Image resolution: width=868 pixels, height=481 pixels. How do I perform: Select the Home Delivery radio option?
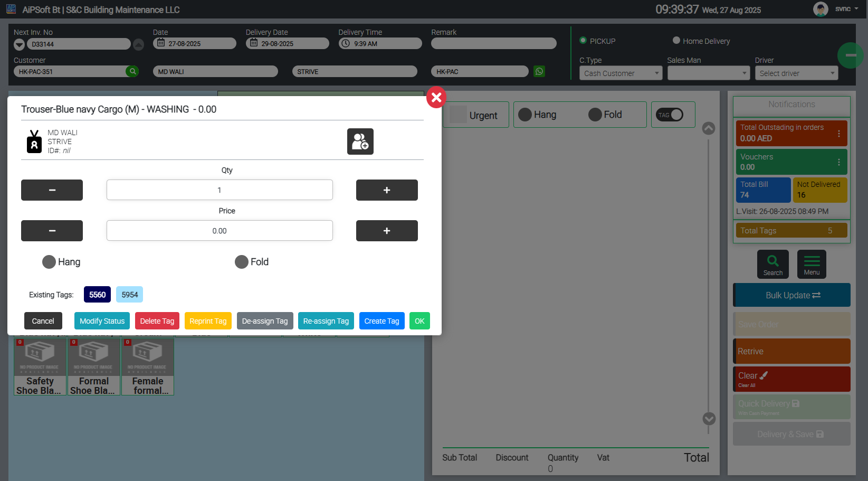point(676,41)
